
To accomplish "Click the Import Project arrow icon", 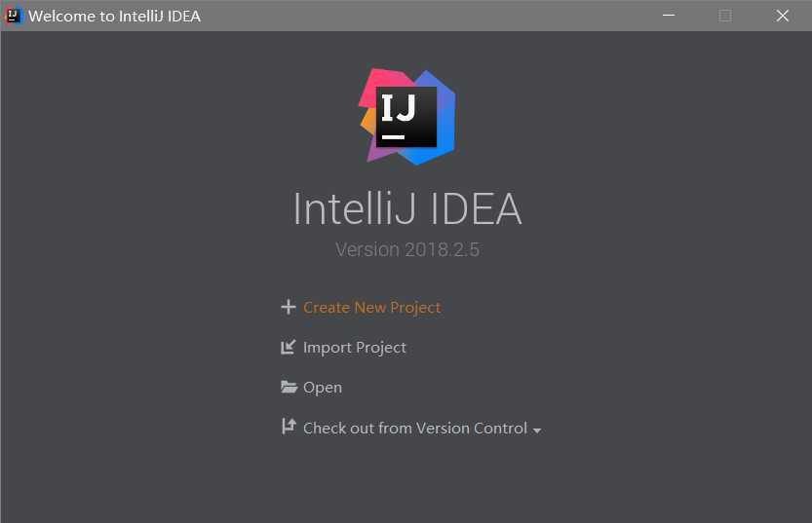I will click(288, 347).
